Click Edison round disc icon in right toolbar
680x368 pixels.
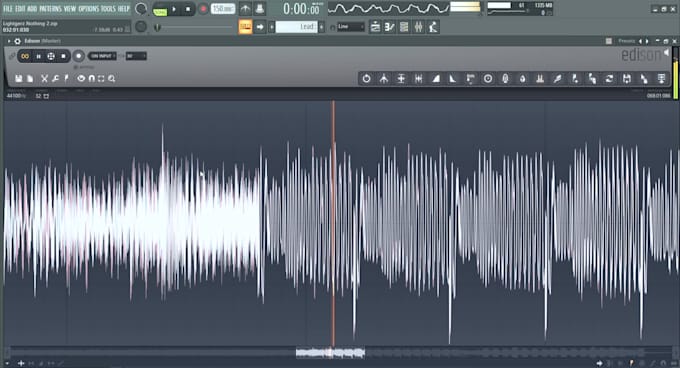pos(488,78)
